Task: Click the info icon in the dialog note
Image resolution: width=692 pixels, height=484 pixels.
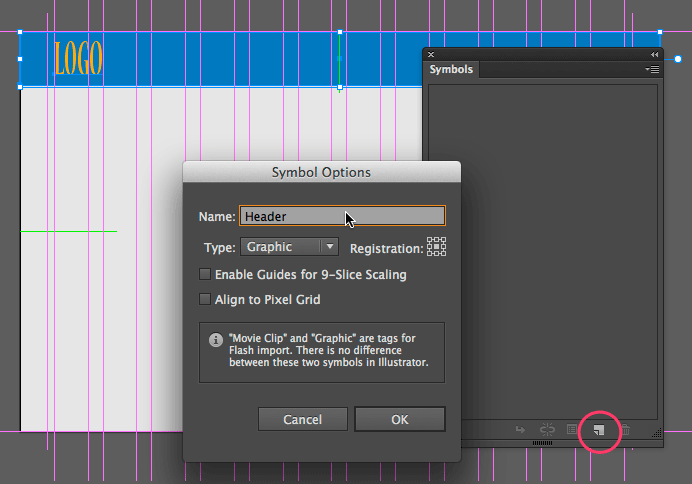Action: (x=215, y=340)
